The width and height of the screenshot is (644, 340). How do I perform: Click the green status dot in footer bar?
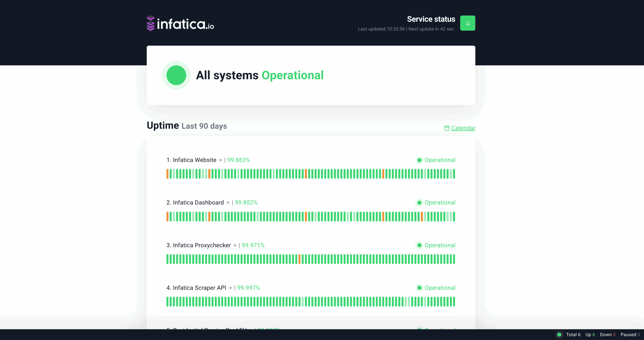(x=559, y=334)
